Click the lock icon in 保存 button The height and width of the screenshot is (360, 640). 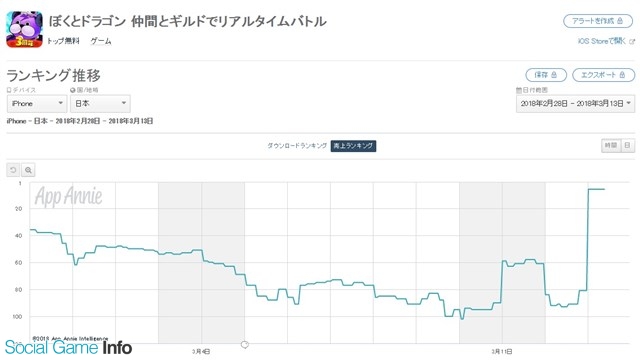coord(554,75)
